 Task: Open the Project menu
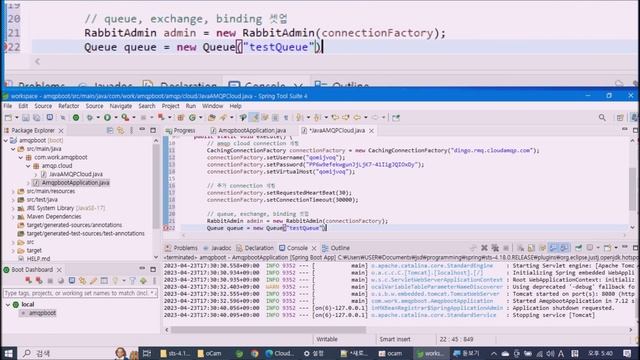pyautogui.click(x=170, y=106)
